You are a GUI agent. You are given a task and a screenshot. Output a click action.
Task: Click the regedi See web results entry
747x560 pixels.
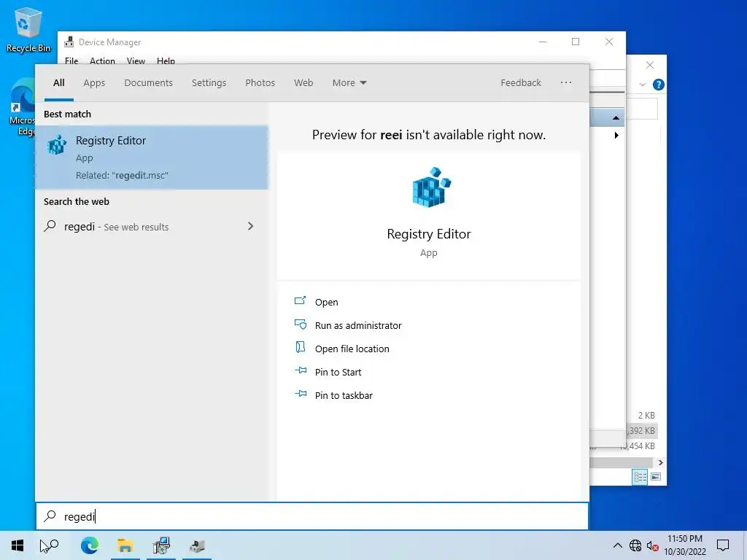click(x=152, y=226)
